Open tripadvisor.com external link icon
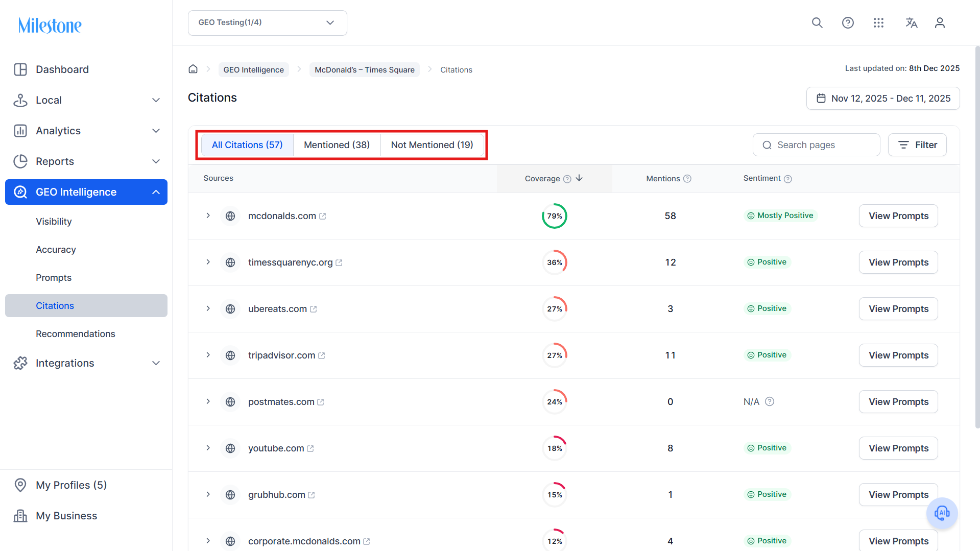Screen dimensions: 980x551 (322, 356)
